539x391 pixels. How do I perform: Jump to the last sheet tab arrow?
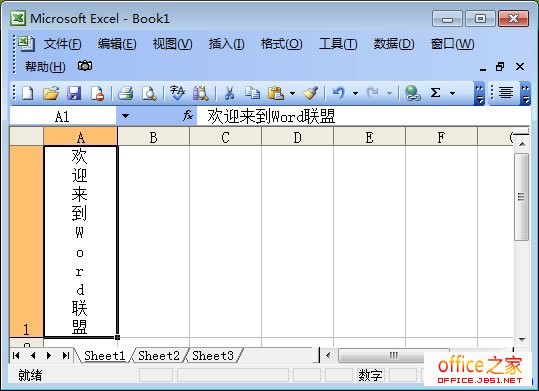point(66,355)
